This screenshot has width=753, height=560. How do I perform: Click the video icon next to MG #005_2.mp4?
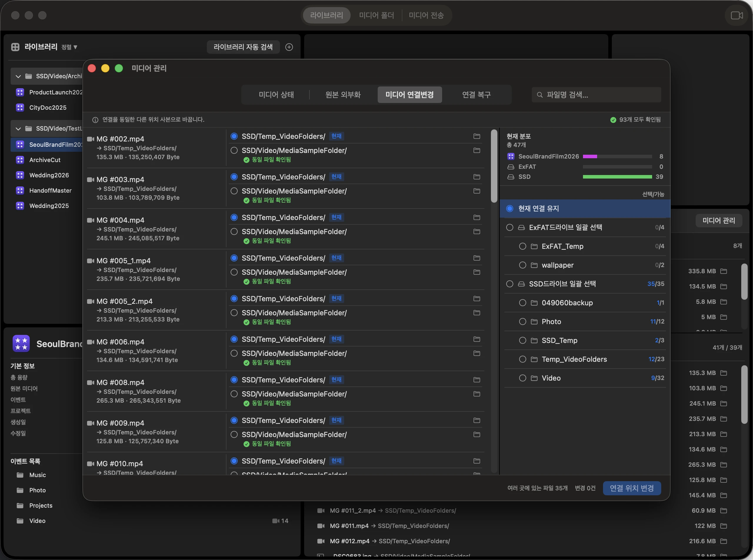(x=91, y=301)
